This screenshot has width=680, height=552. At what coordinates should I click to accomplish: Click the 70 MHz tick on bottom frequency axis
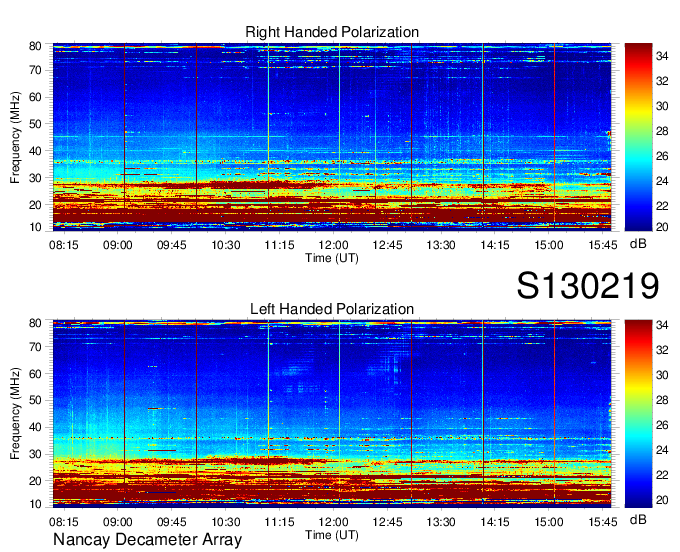point(35,347)
